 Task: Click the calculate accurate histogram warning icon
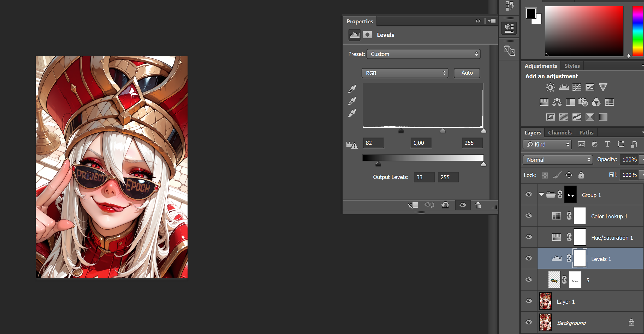[352, 145]
